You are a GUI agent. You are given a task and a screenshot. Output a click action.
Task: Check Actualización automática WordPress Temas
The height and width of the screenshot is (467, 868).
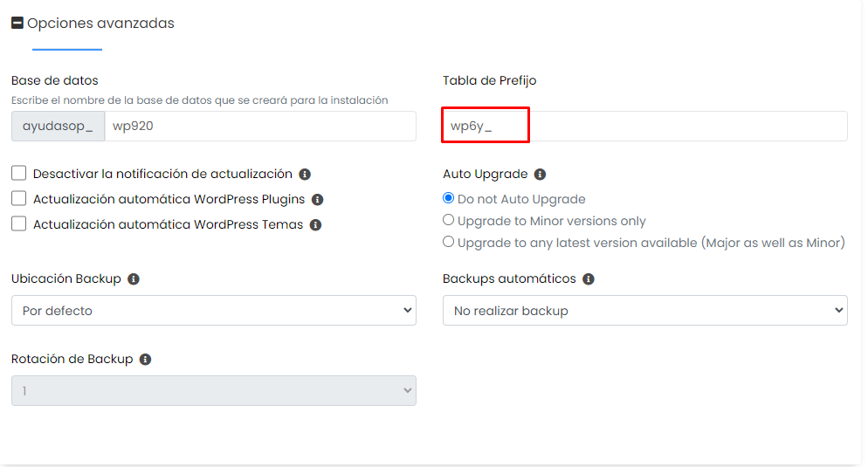[x=19, y=223]
